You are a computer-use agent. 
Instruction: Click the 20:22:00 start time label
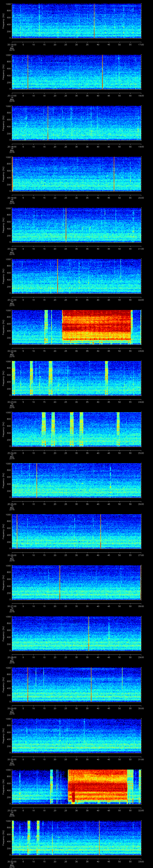click(12, 351)
